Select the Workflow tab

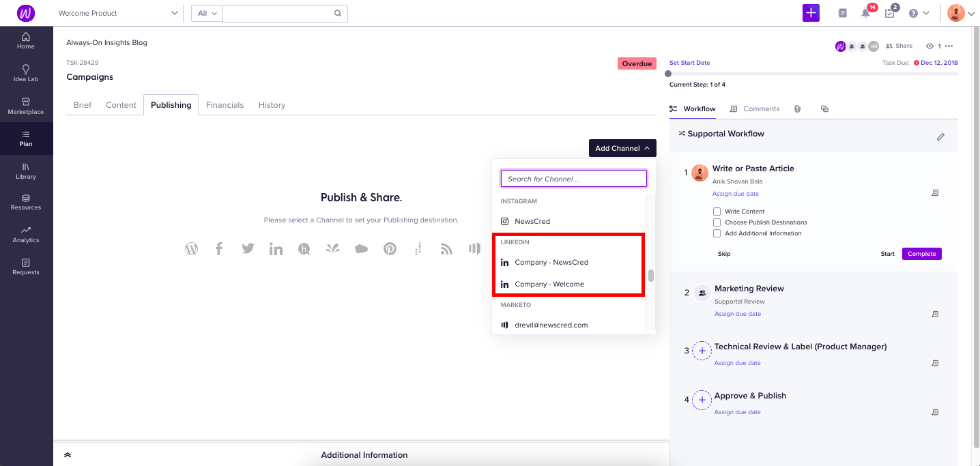click(693, 109)
